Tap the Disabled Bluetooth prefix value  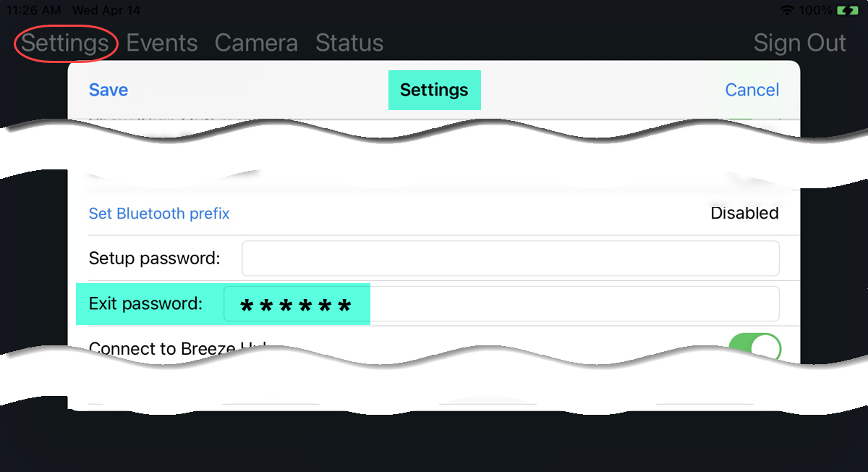click(744, 213)
